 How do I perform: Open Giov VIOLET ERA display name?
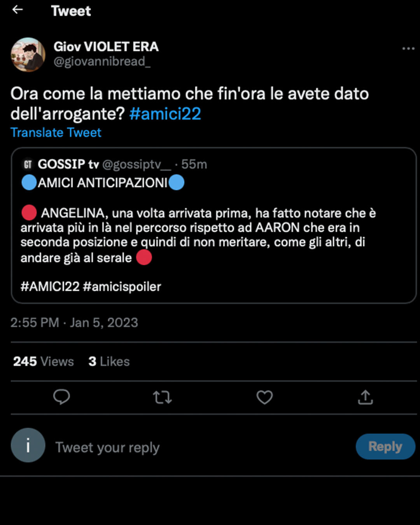coord(106,47)
